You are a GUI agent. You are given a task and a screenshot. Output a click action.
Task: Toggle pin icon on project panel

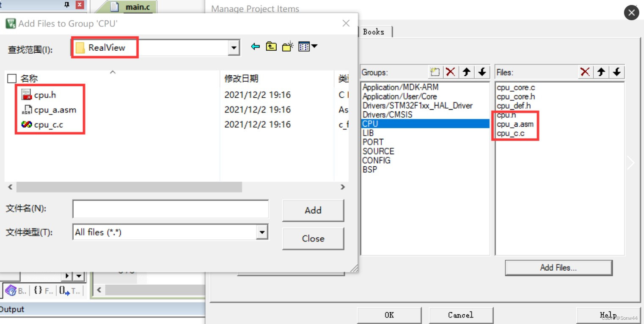pos(66,5)
